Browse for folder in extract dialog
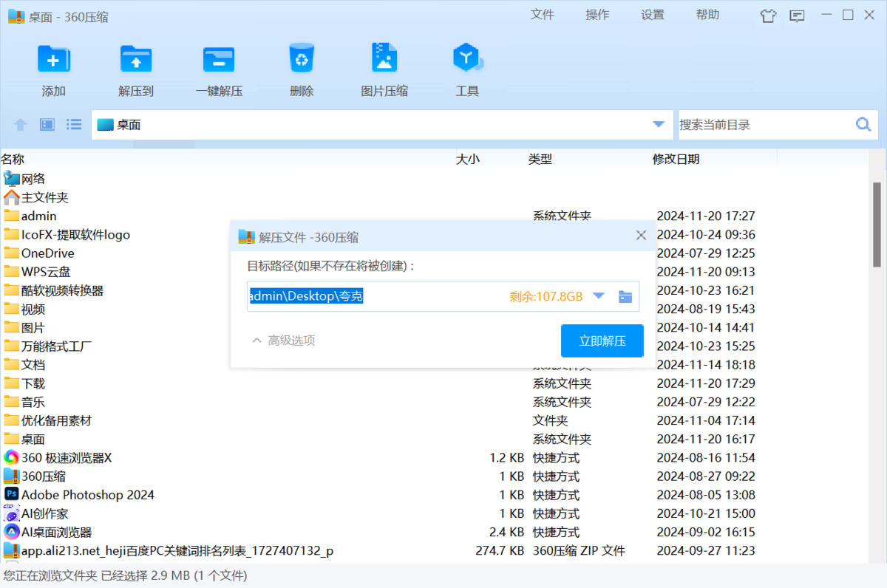887x588 pixels. [625, 297]
